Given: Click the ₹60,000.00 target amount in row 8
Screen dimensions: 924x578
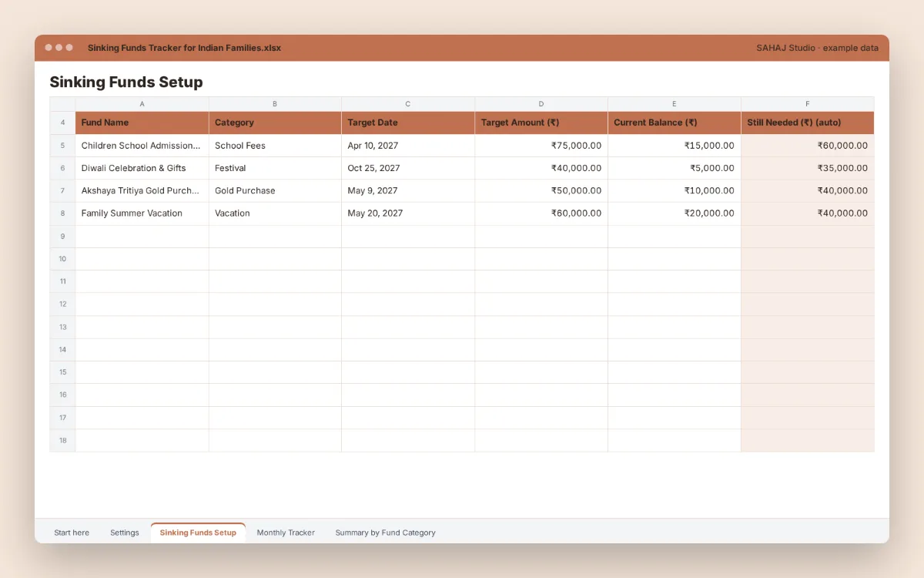Looking at the screenshot, I should [x=541, y=213].
